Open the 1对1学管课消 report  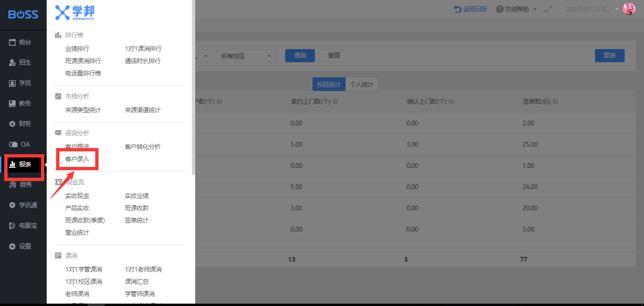tap(83, 269)
